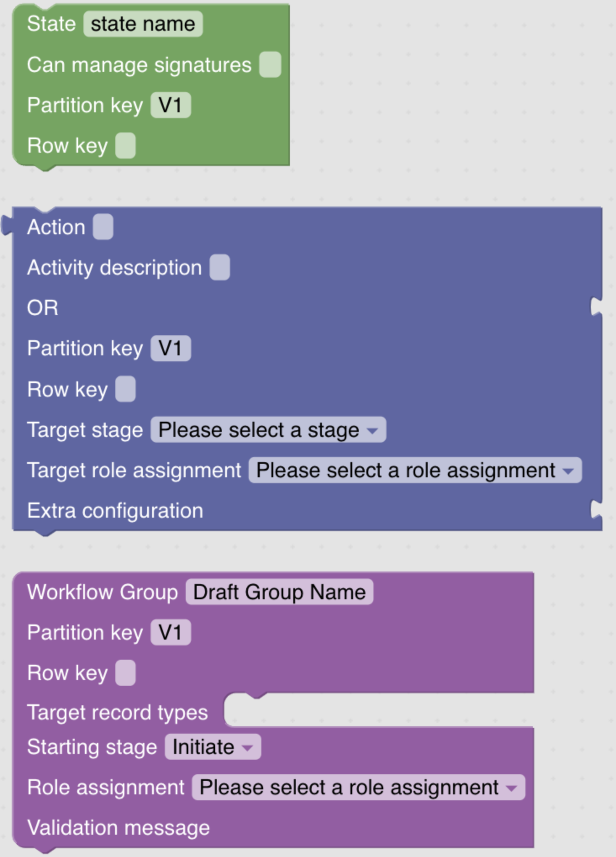Select the Workflow Group block via Validation message label
This screenshot has width=616, height=857.
coord(118,828)
